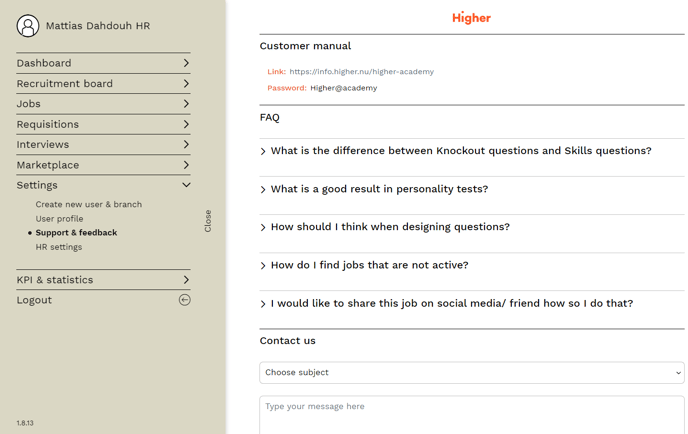
Task: Expand personality tests result FAQ
Action: pos(379,189)
